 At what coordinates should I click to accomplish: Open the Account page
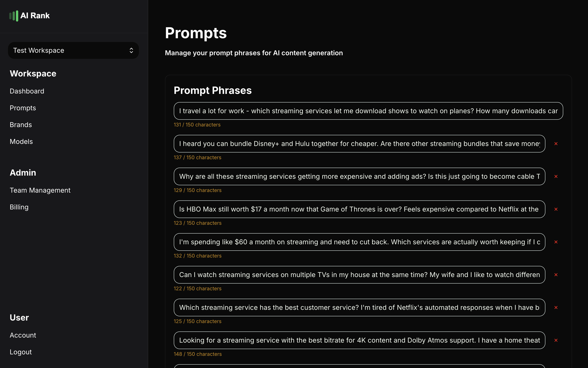23,335
